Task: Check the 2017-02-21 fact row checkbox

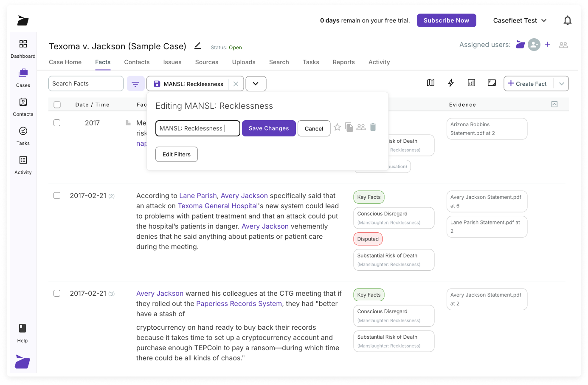Action: click(x=57, y=195)
